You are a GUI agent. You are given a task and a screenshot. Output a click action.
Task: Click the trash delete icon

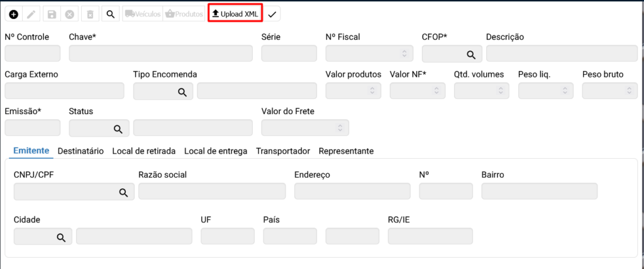click(90, 14)
